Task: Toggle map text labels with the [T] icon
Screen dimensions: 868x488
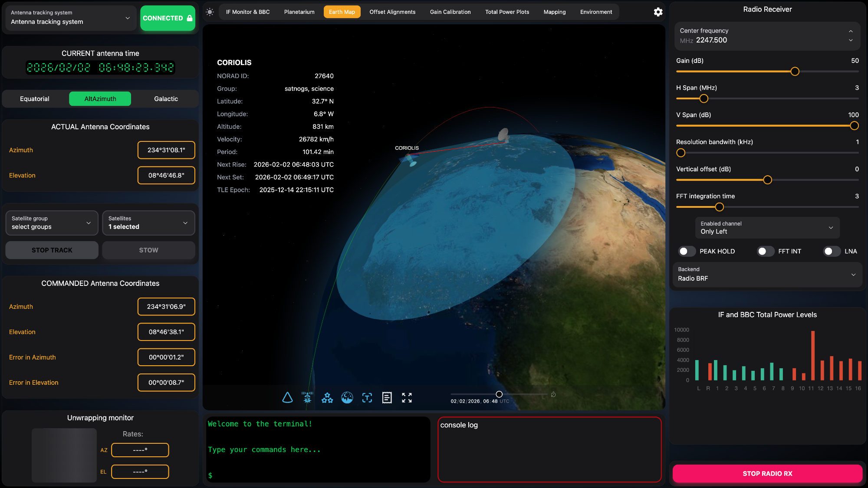Action: coord(367,397)
